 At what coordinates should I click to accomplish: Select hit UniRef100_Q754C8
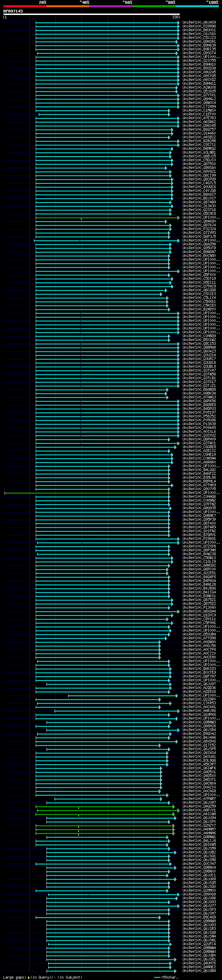coord(199,286)
